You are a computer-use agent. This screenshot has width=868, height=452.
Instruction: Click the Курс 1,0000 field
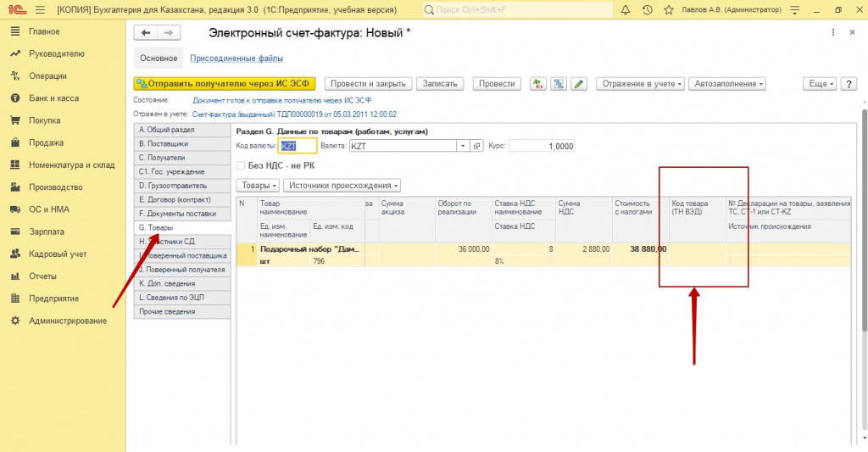pos(542,146)
